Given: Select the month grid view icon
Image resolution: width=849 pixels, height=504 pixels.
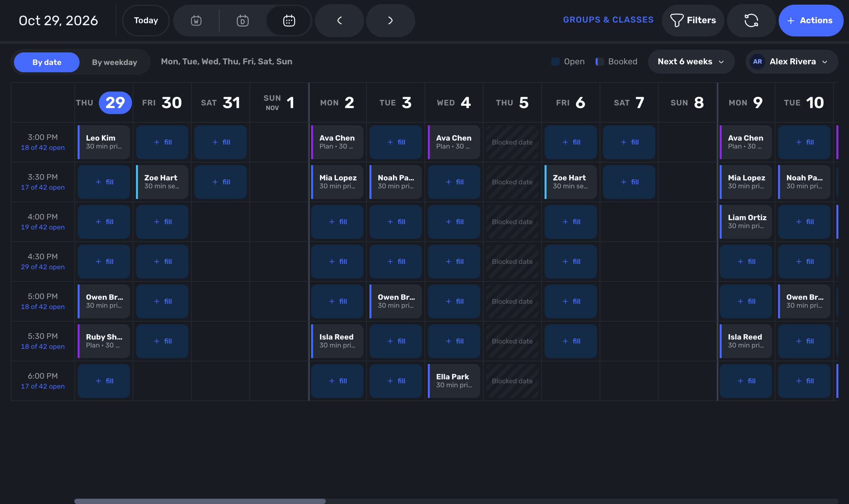Looking at the screenshot, I should pyautogui.click(x=289, y=20).
